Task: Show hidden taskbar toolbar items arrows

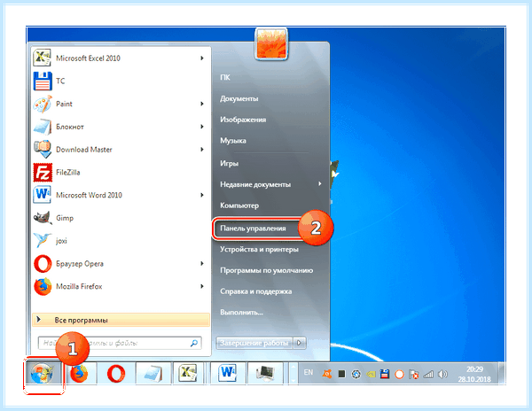Action: [293, 374]
